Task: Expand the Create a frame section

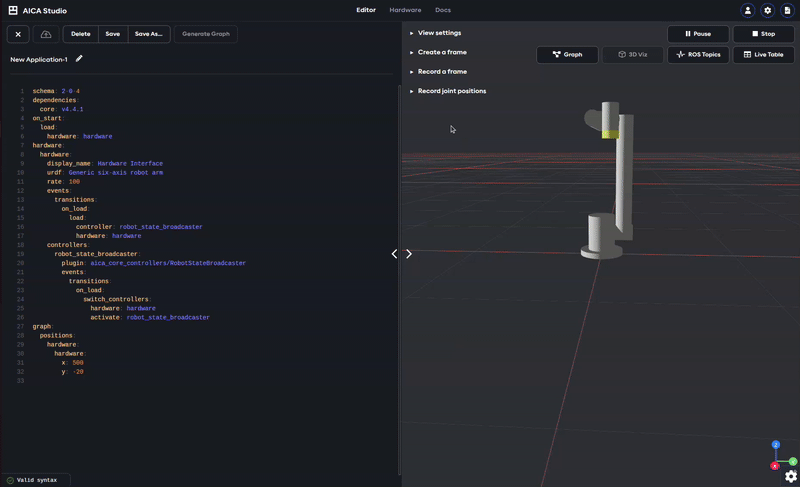Action: tap(438, 53)
